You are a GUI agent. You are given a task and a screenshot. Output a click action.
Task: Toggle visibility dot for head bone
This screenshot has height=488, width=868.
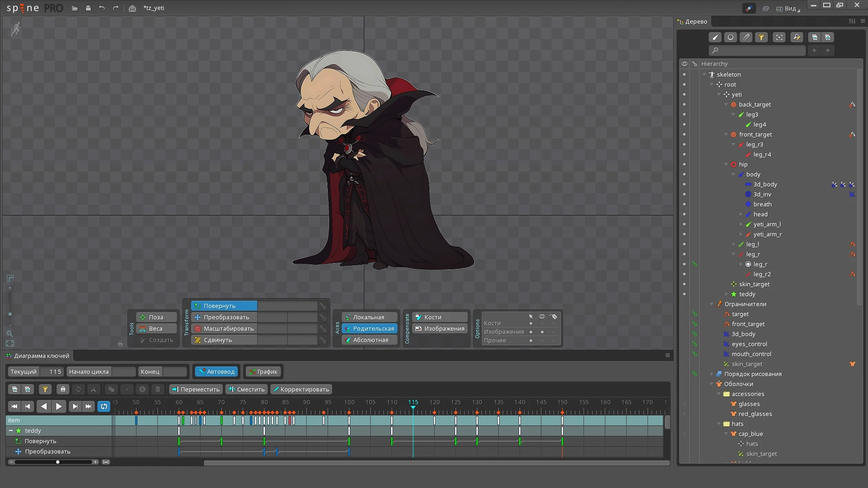[x=684, y=214]
